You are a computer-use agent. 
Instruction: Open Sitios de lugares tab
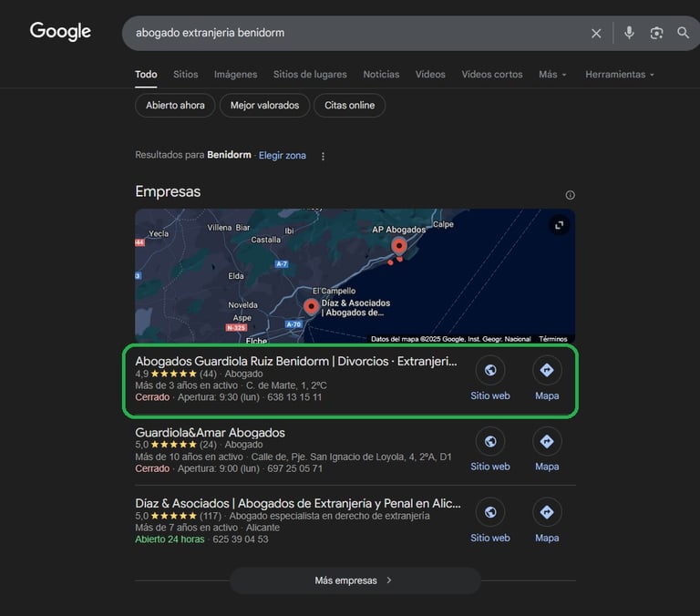[310, 75]
